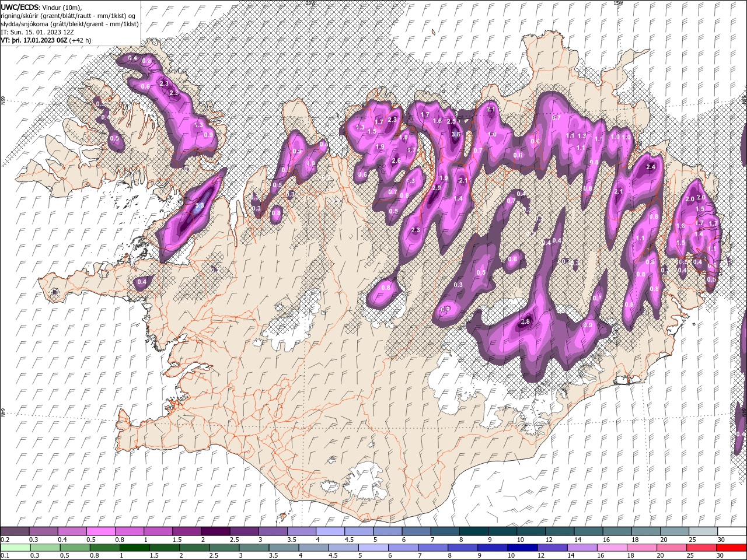This screenshot has height=560, width=747.
Task: Click the 15W longitude label at top
Action: click(x=618, y=3)
